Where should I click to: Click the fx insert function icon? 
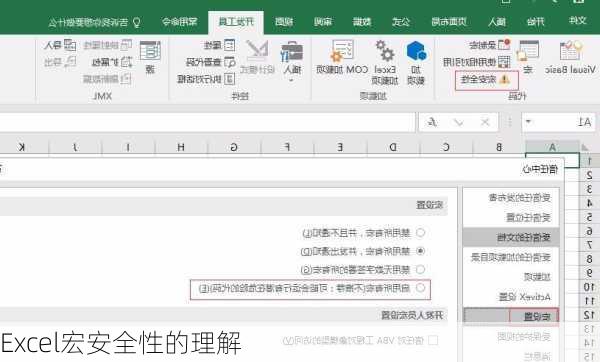tap(432, 122)
